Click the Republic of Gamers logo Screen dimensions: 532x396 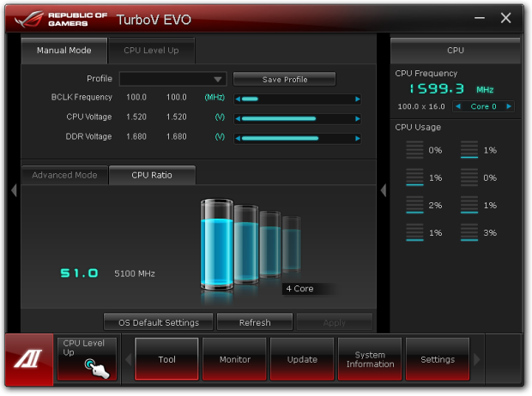coord(61,20)
